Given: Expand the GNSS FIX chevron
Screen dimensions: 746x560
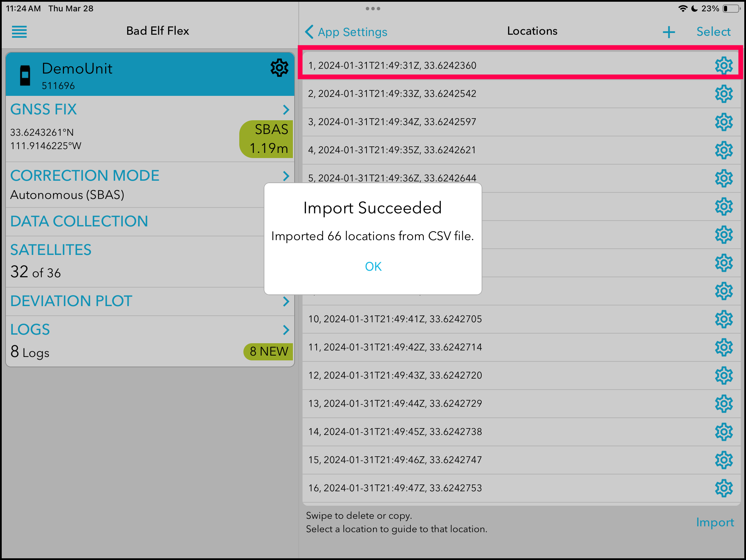Looking at the screenshot, I should (x=286, y=110).
